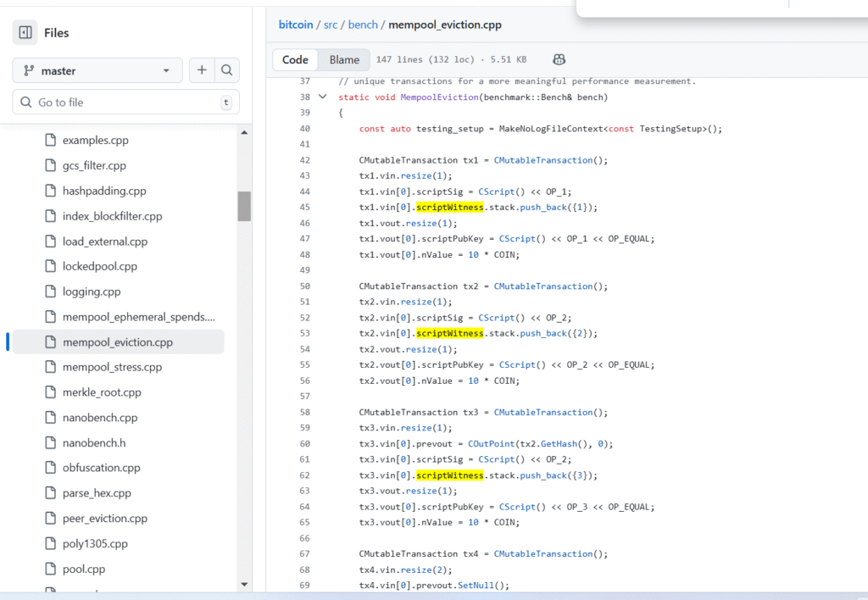The height and width of the screenshot is (600, 868).
Task: Click line number 38
Action: [304, 97]
